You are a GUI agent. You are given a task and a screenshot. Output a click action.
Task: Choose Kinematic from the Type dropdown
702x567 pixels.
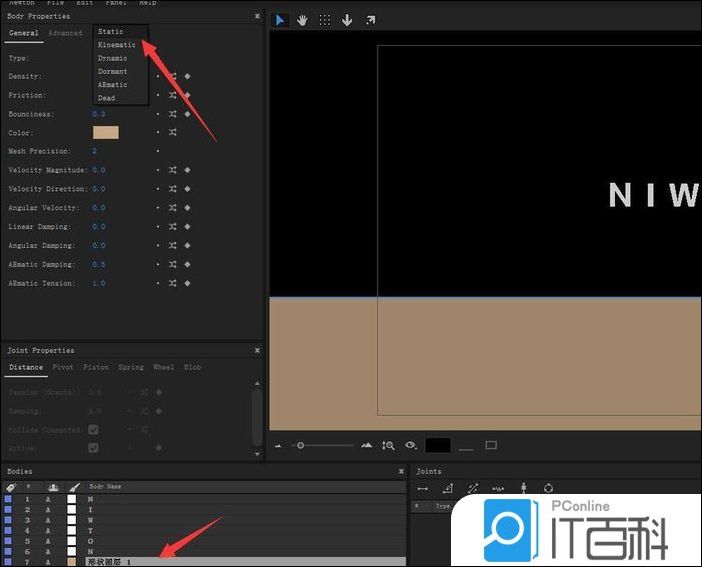click(x=116, y=45)
